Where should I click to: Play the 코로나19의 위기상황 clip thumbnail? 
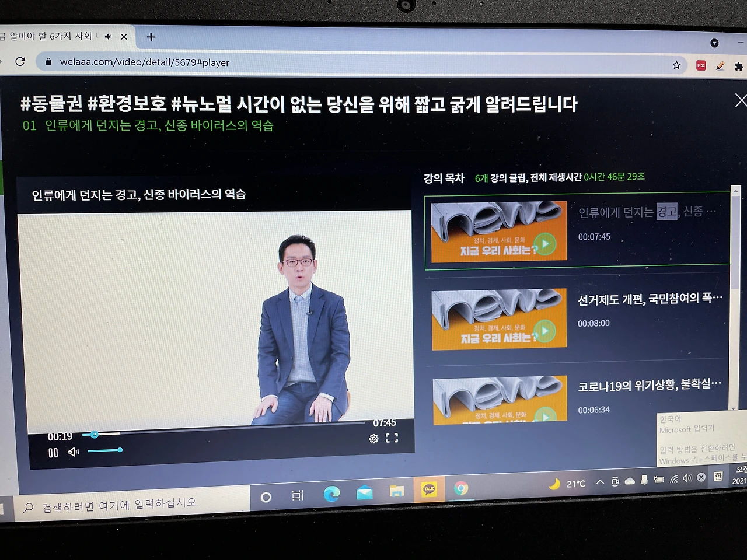point(500,399)
